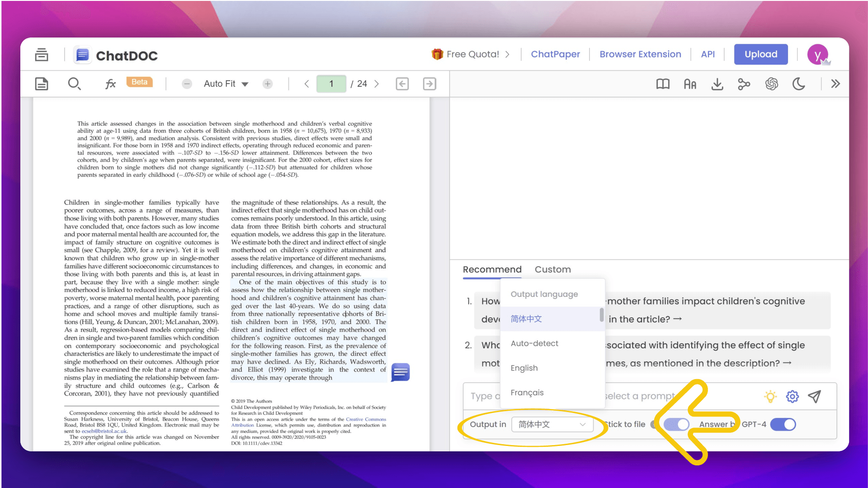The width and height of the screenshot is (868, 488).
Task: Open the document list sidebar icon
Action: (x=42, y=55)
